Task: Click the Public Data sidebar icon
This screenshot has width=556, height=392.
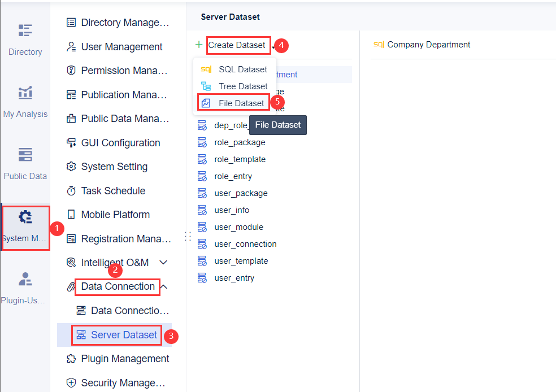Action: click(25, 155)
